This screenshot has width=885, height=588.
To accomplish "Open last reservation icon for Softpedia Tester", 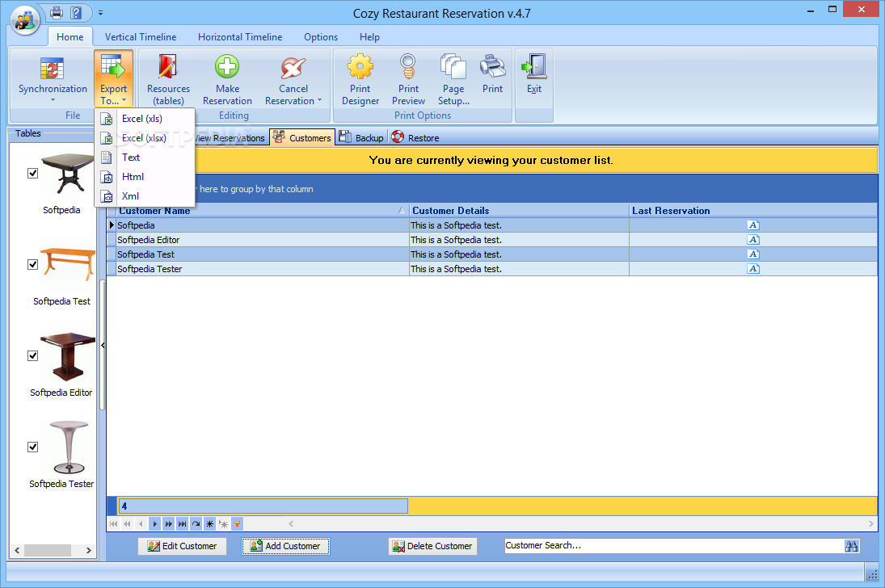I will 753,269.
